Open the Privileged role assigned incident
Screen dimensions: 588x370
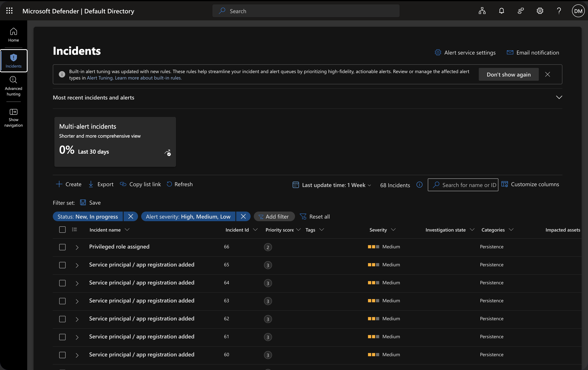(x=119, y=247)
